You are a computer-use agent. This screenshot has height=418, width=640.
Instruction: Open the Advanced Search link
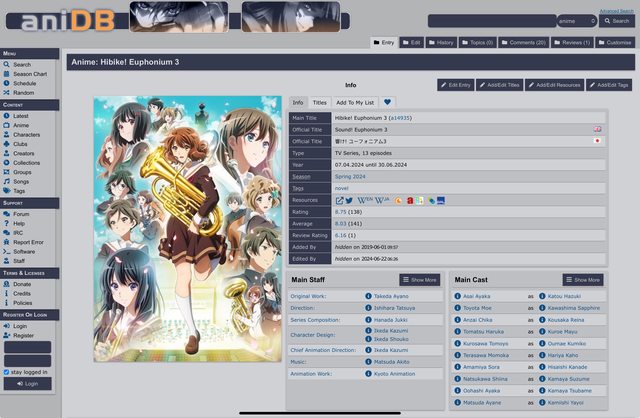point(616,11)
